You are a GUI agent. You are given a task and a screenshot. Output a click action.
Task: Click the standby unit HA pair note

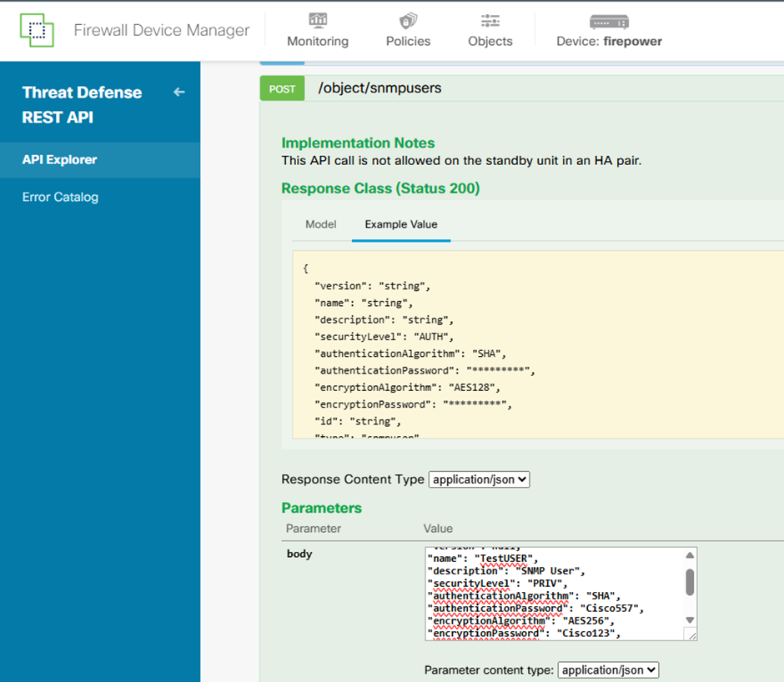[461, 161]
